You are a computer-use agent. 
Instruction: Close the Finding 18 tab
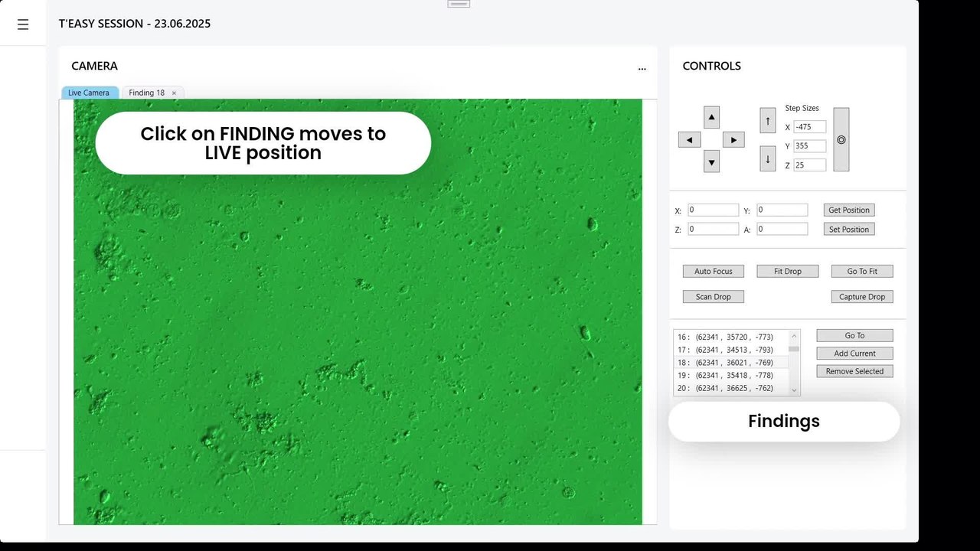174,93
